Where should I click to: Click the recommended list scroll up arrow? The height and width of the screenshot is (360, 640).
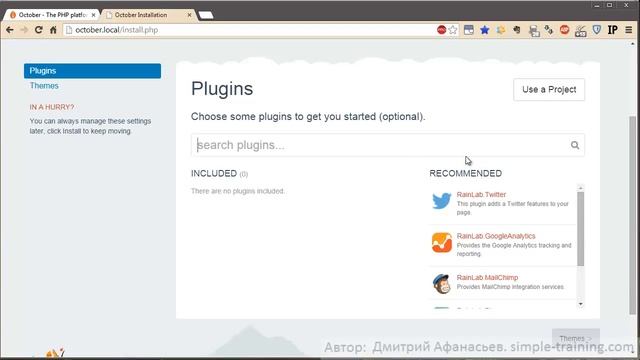(580, 188)
